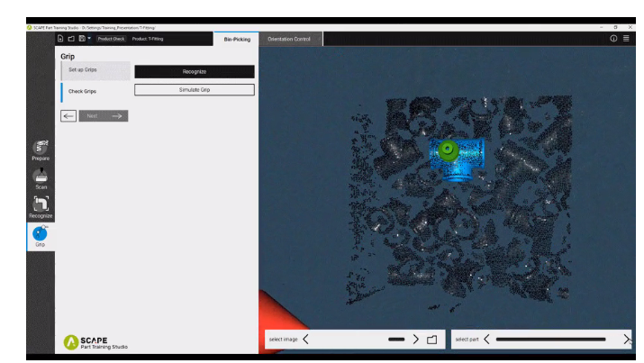Click the save disk icon
The image size is (644, 363).
(81, 39)
